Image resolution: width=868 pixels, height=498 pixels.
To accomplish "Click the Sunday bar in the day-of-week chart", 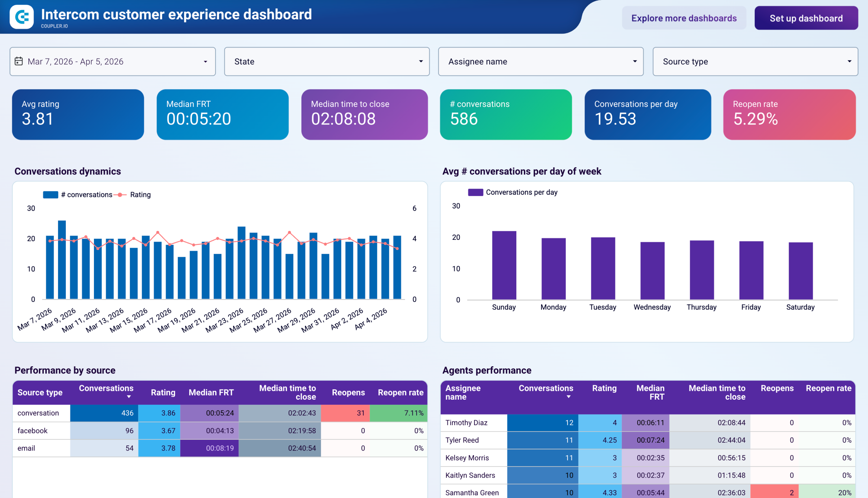I will pyautogui.click(x=504, y=267).
